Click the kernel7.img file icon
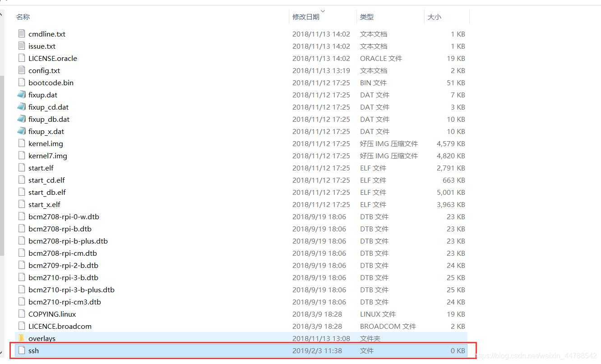Viewport: 601px width, 364px height. 22,155
